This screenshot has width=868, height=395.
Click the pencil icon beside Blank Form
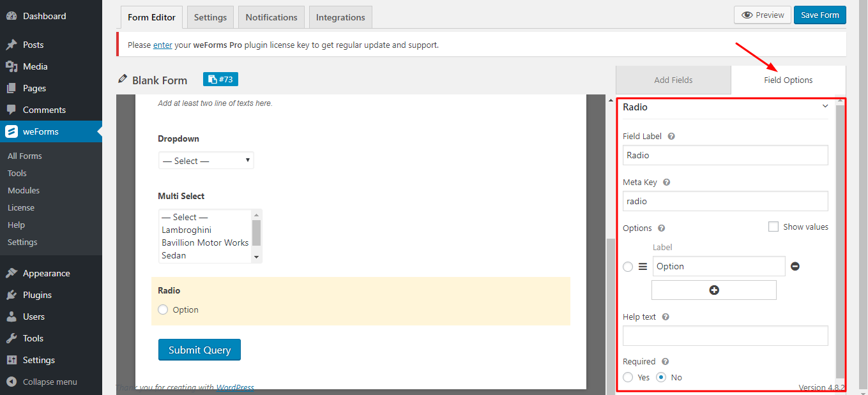click(123, 79)
